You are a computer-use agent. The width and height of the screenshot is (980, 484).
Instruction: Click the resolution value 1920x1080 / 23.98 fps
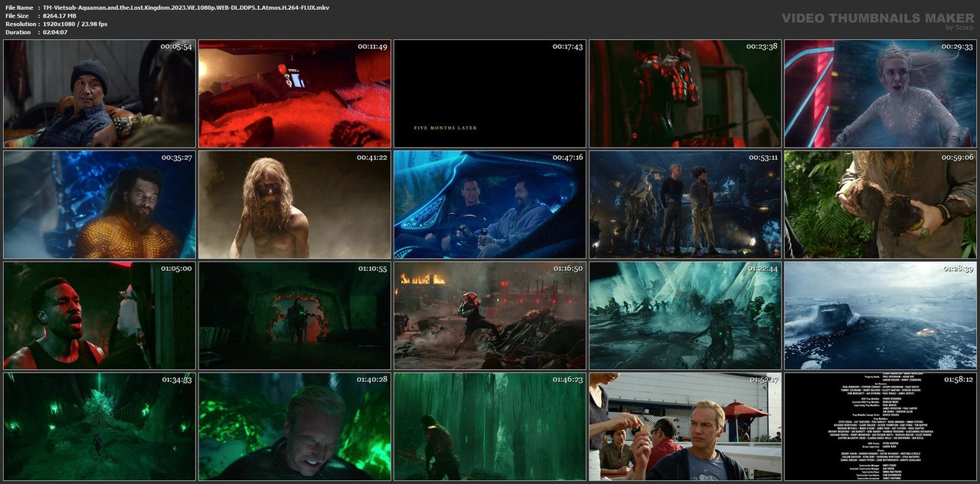click(x=75, y=24)
